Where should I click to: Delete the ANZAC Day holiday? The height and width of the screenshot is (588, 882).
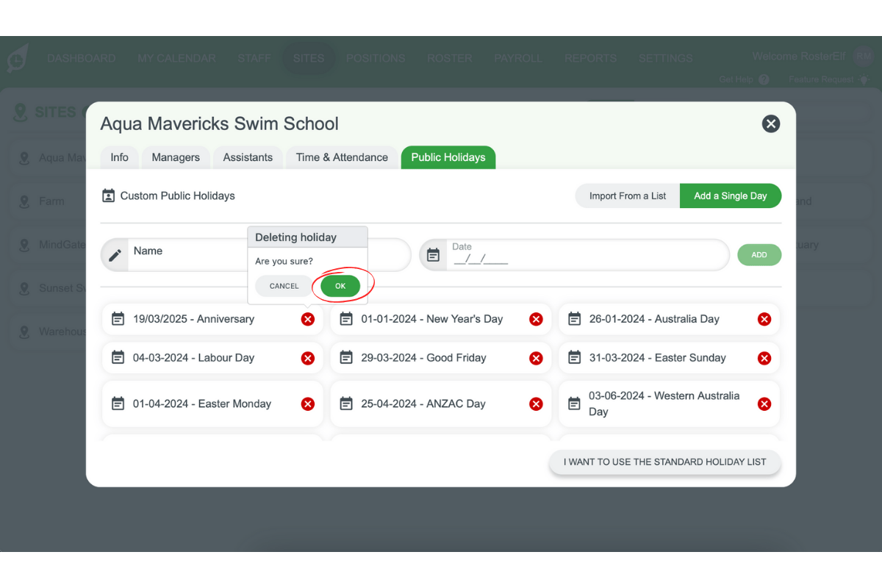[536, 404]
